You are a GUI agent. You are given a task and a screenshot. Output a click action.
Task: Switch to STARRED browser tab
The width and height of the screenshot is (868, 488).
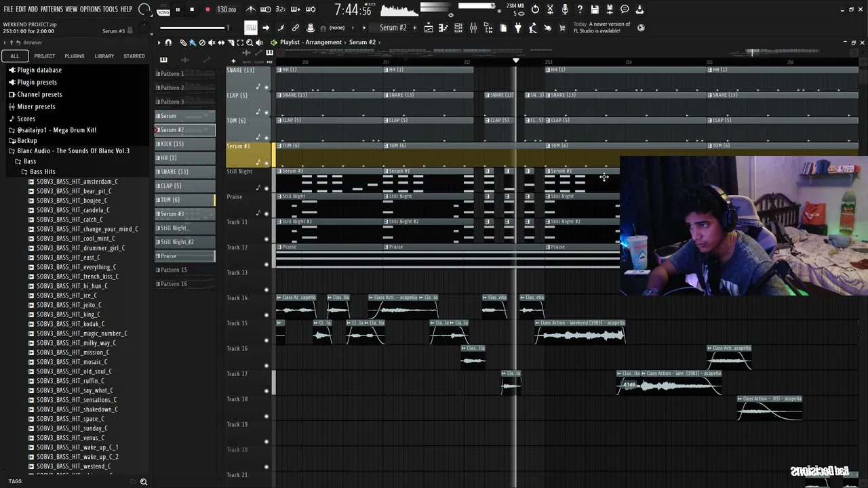click(x=134, y=56)
